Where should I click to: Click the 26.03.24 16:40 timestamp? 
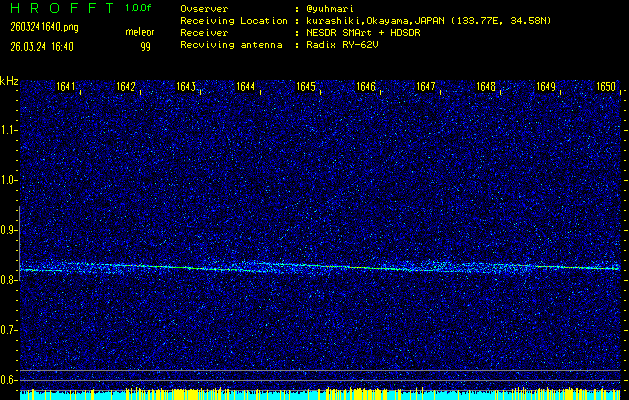42,45
